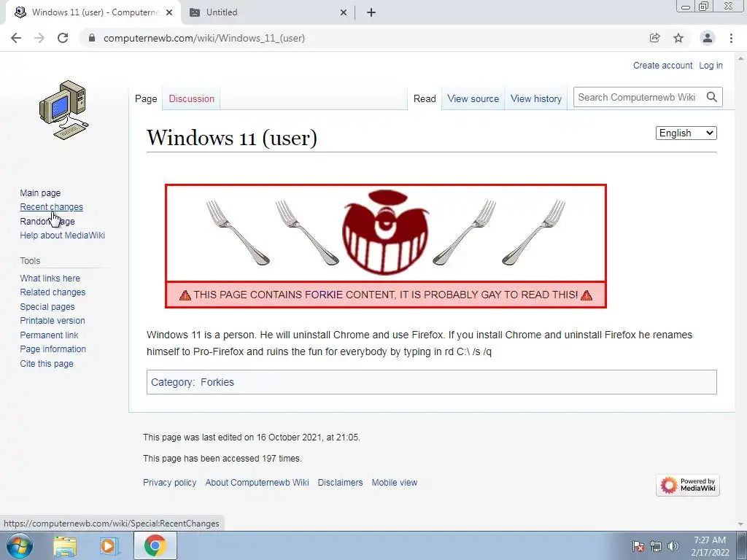Open the Discussion tab
The image size is (747, 560).
coord(192,98)
